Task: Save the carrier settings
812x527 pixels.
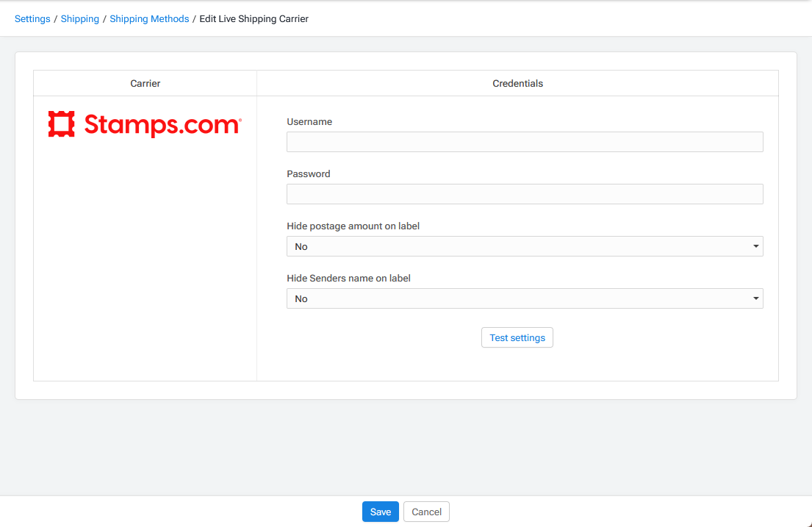Action: click(380, 512)
